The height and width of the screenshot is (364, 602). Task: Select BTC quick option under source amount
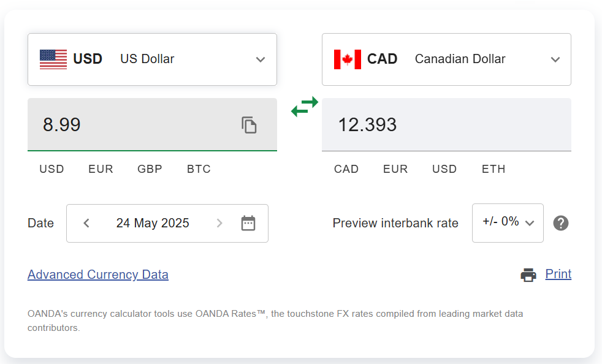(199, 169)
